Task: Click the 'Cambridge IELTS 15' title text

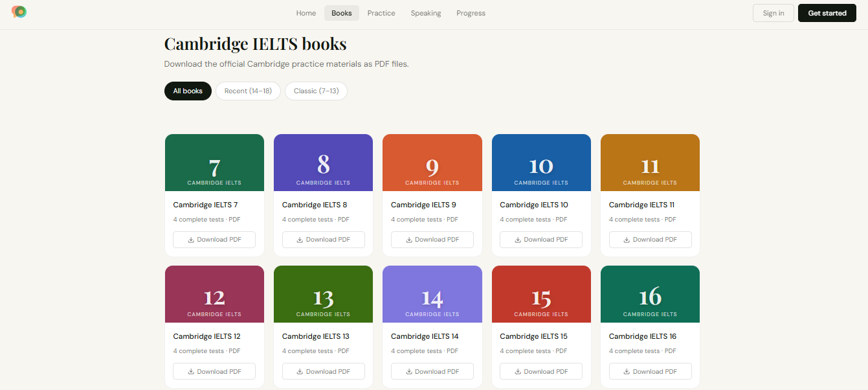Action: [534, 336]
